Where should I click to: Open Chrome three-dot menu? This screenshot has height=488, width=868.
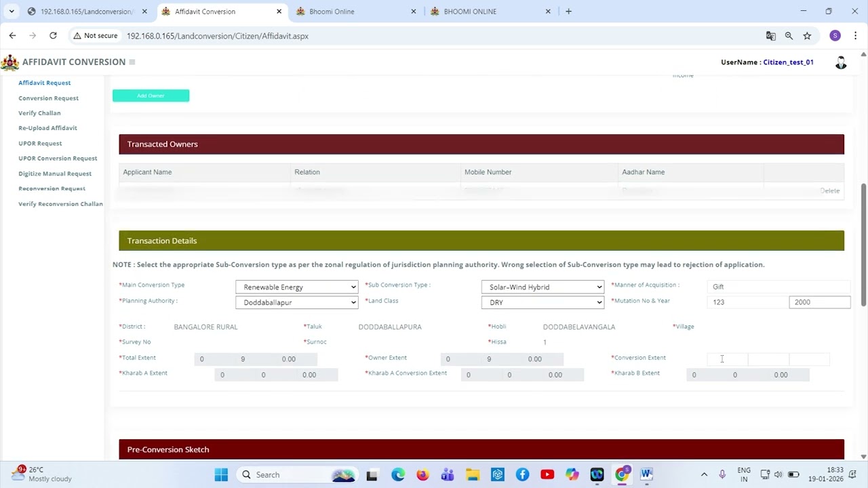pyautogui.click(x=855, y=35)
